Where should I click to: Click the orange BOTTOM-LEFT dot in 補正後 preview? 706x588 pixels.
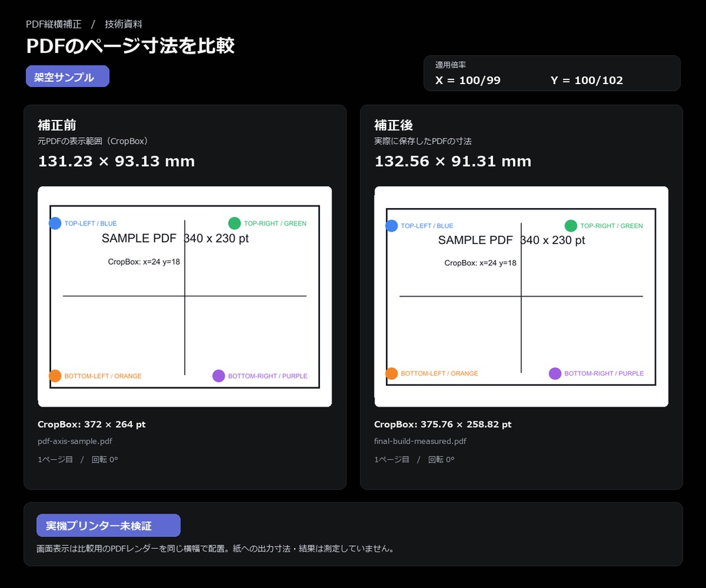[x=392, y=373]
